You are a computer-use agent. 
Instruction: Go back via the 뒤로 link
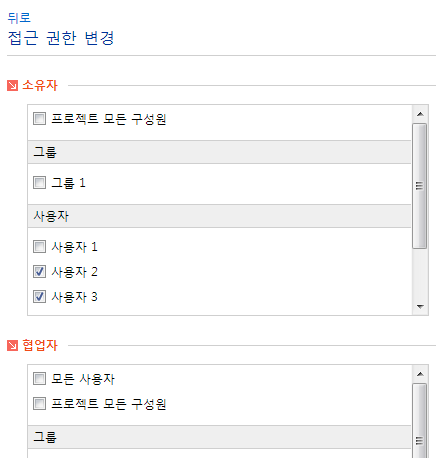coord(19,17)
